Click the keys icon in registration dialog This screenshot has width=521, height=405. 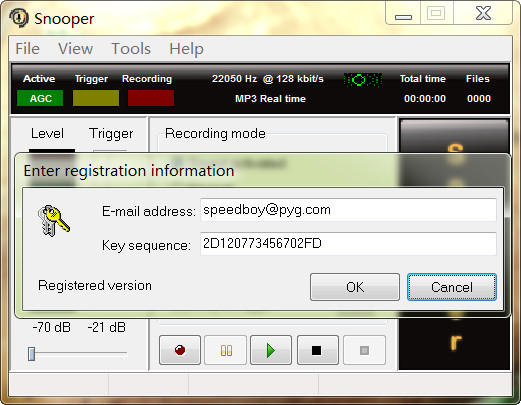tap(53, 220)
